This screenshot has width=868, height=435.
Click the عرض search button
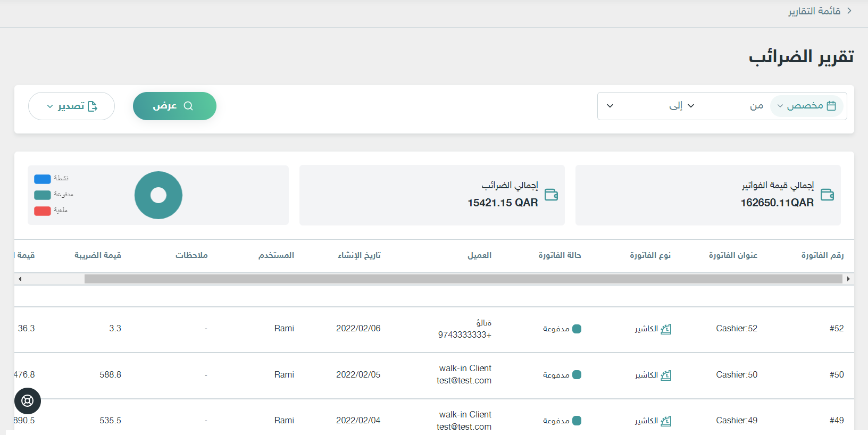pos(174,106)
